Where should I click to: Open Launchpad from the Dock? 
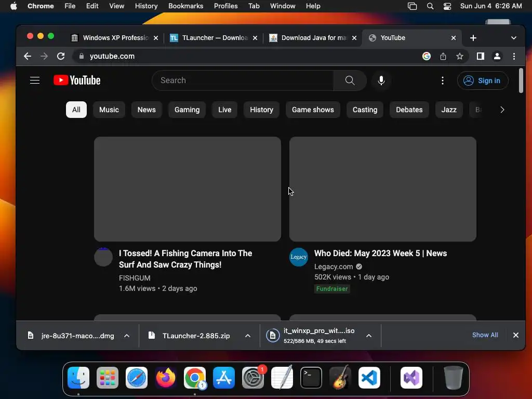click(108, 378)
